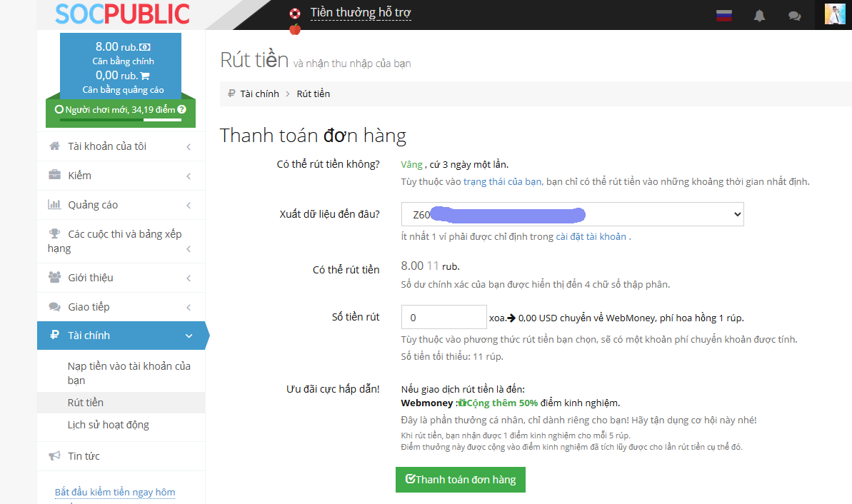
Task: Open Nạp tiền vào tài khoản của bạn
Action: click(129, 373)
